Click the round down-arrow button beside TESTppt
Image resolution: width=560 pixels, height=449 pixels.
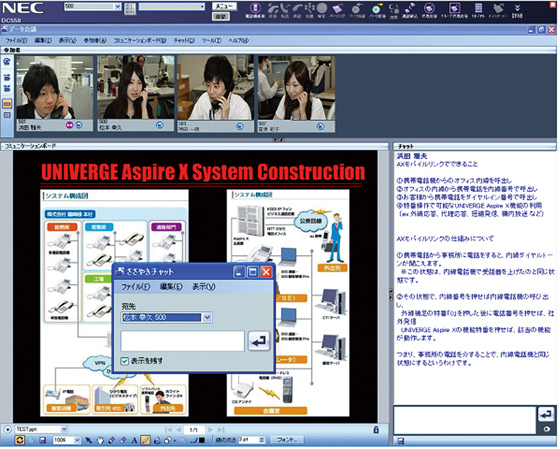coord(7,429)
